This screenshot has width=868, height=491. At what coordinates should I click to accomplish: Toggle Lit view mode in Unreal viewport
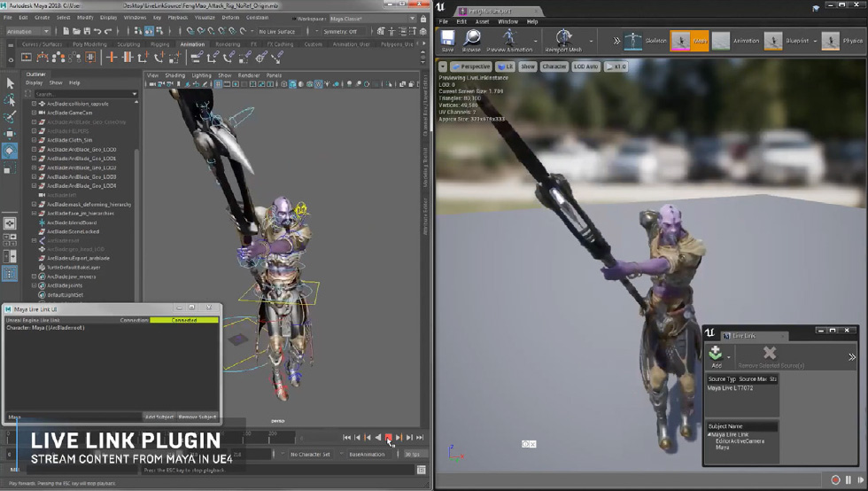tap(506, 66)
